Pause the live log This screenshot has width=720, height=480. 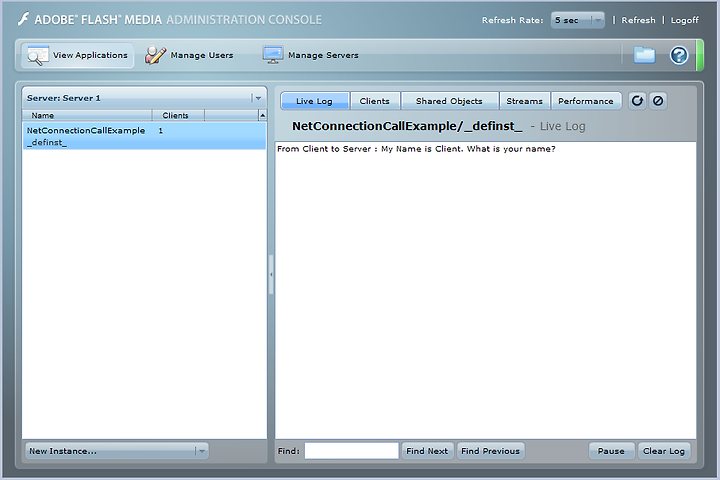coord(611,451)
